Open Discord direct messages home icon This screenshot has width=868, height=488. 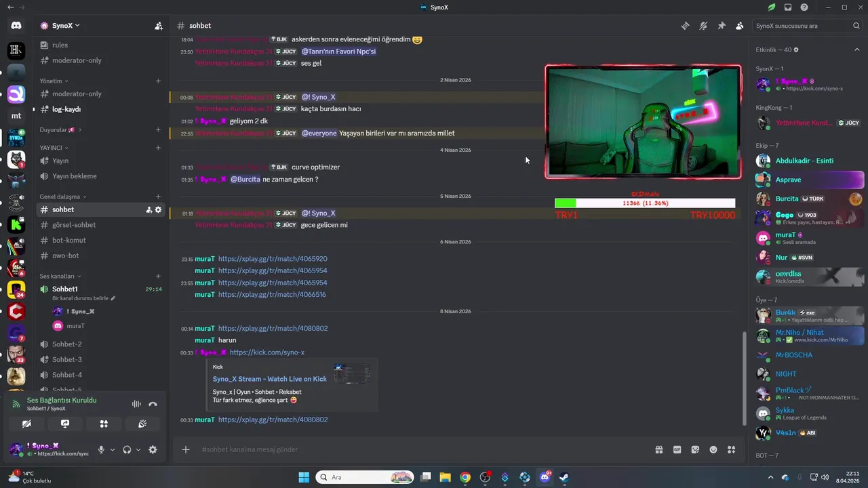point(16,26)
